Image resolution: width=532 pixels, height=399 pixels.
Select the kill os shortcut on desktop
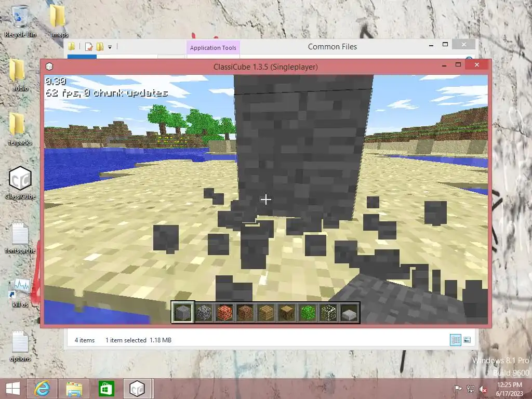[x=20, y=292]
